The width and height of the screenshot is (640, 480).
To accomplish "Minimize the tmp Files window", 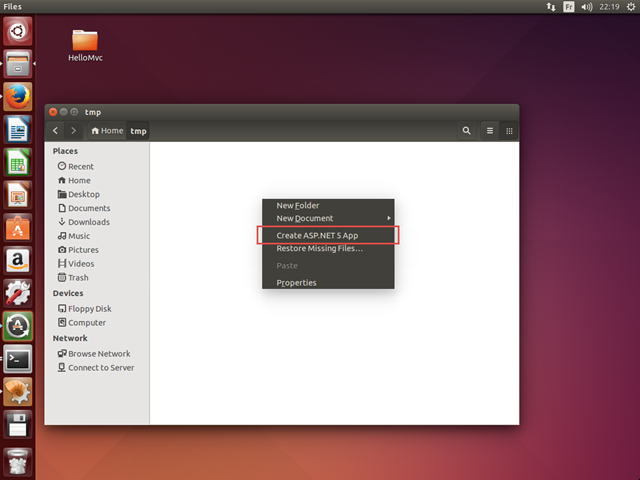I will click(64, 112).
